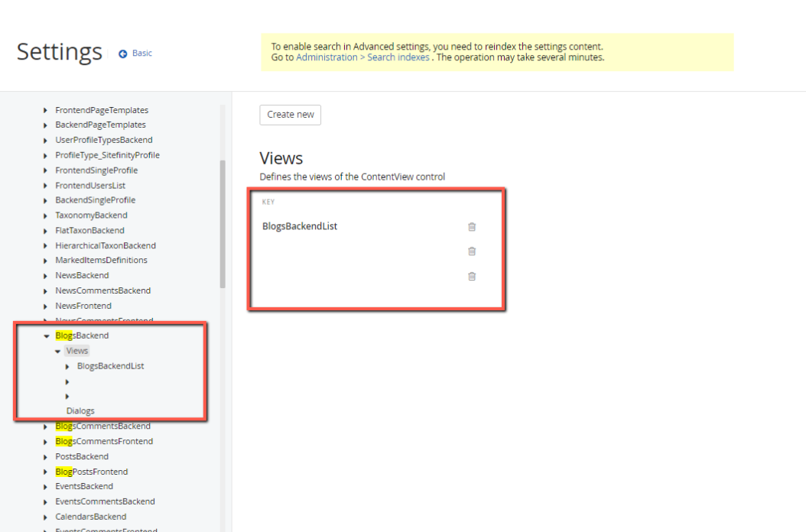Open the BlogsBackendList key in Views table
The width and height of the screenshot is (806, 532).
click(x=300, y=226)
